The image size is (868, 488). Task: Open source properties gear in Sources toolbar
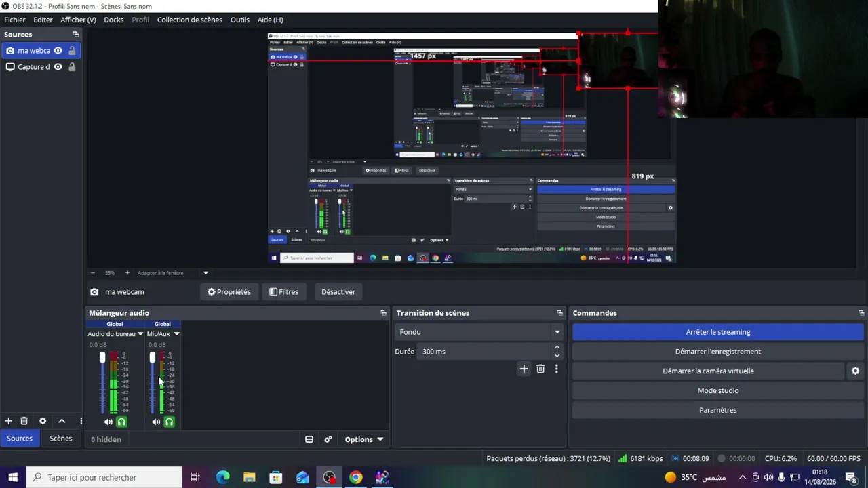(43, 421)
